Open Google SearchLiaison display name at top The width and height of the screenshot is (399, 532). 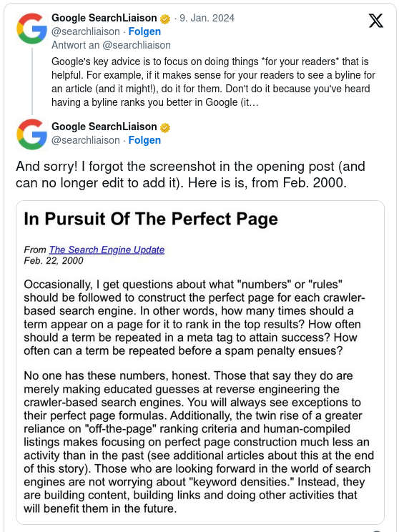[104, 18]
